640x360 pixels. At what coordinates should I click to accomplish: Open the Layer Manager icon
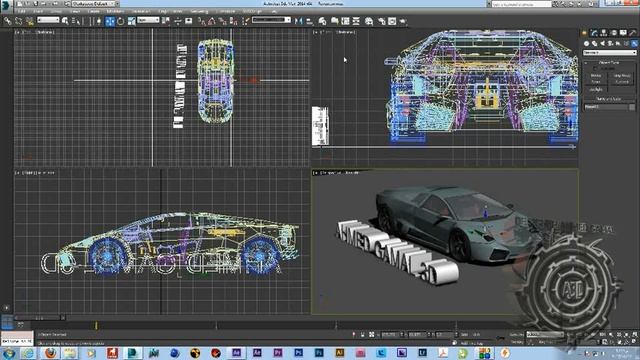click(x=322, y=21)
